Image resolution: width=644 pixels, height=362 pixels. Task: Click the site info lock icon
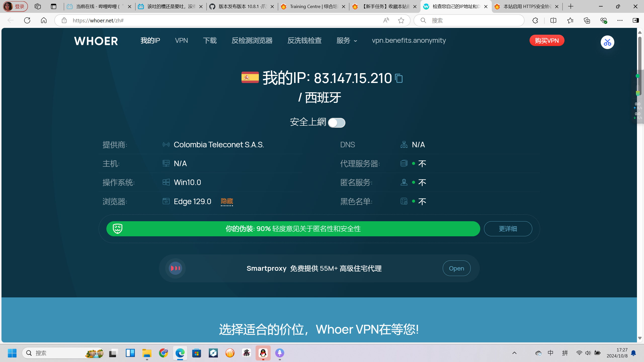[64, 20]
